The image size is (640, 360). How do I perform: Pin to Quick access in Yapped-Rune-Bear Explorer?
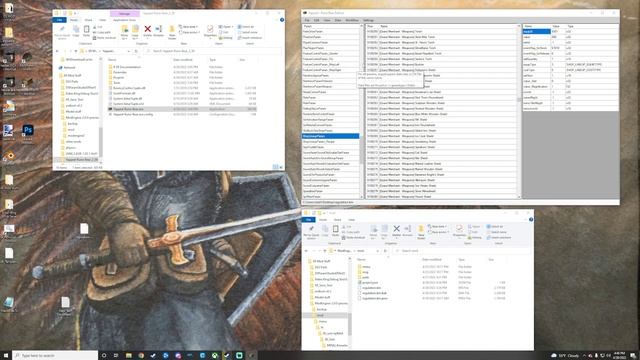coord(62,32)
